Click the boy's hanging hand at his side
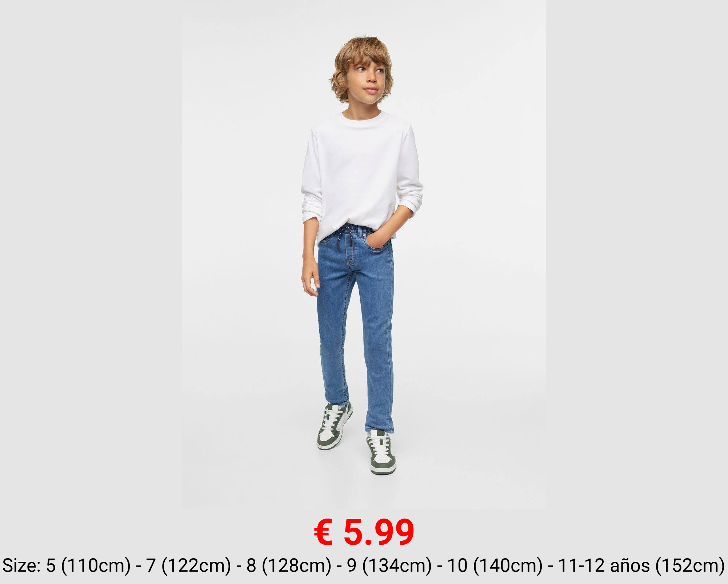Image resolution: width=728 pixels, height=584 pixels. coord(310,278)
